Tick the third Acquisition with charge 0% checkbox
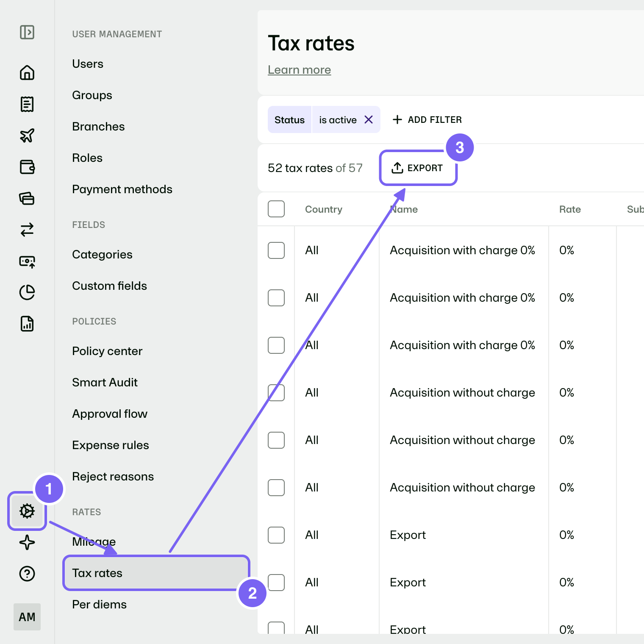Image resolution: width=644 pixels, height=644 pixels. pyautogui.click(x=276, y=345)
